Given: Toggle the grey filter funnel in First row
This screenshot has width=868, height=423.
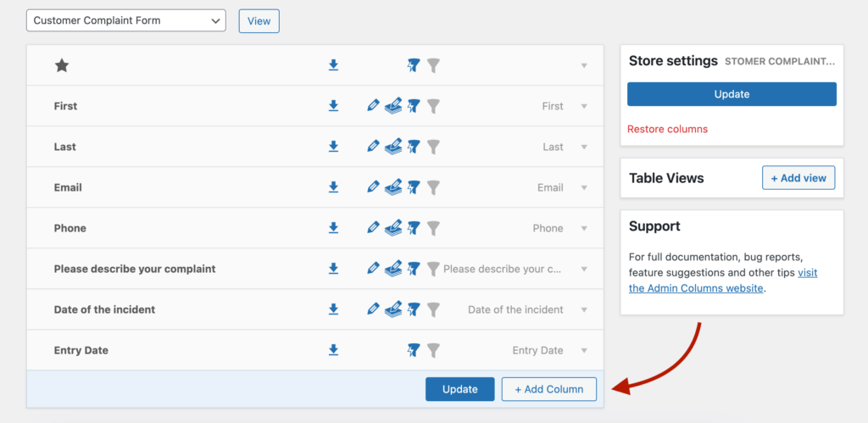Looking at the screenshot, I should [433, 106].
